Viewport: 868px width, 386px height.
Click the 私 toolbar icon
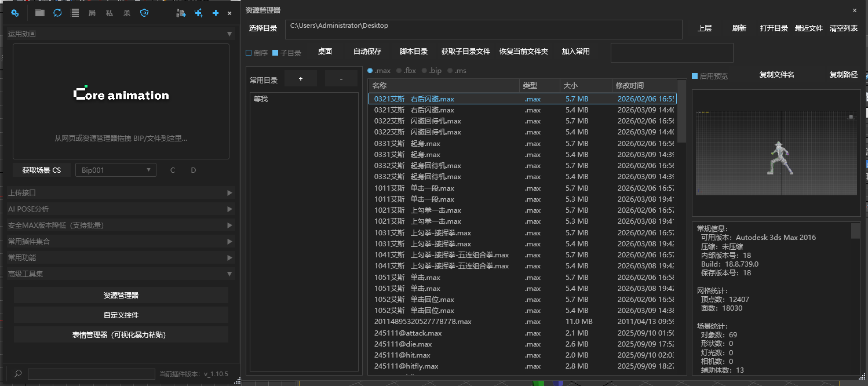coord(110,13)
